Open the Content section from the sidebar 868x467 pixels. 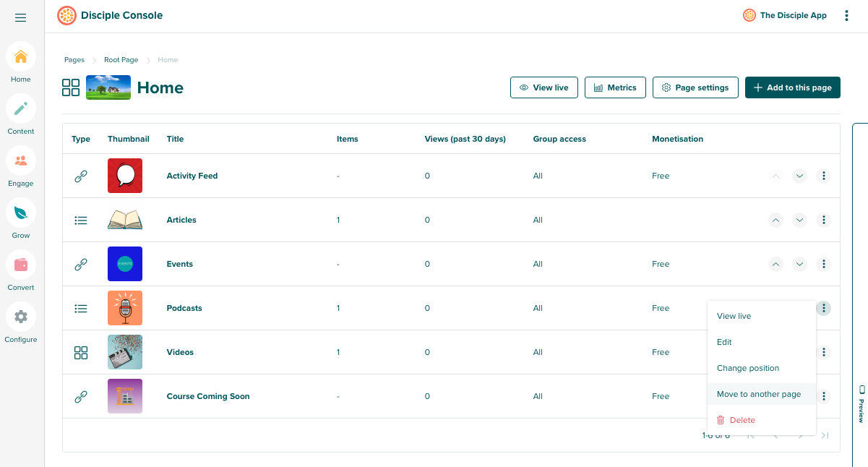coord(20,108)
